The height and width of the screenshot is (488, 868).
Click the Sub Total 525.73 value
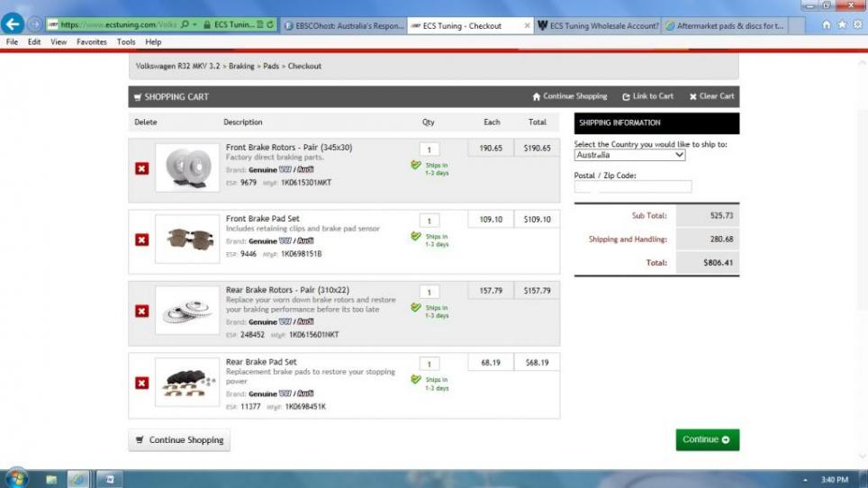point(721,216)
